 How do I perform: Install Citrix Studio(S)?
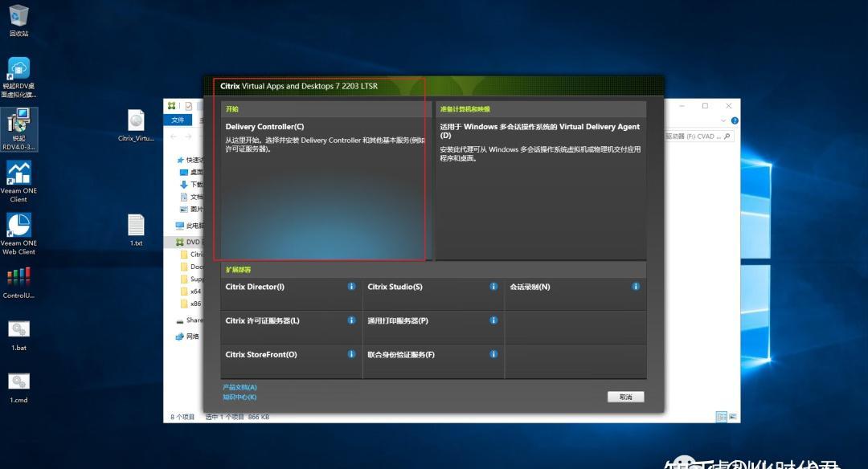433,294
